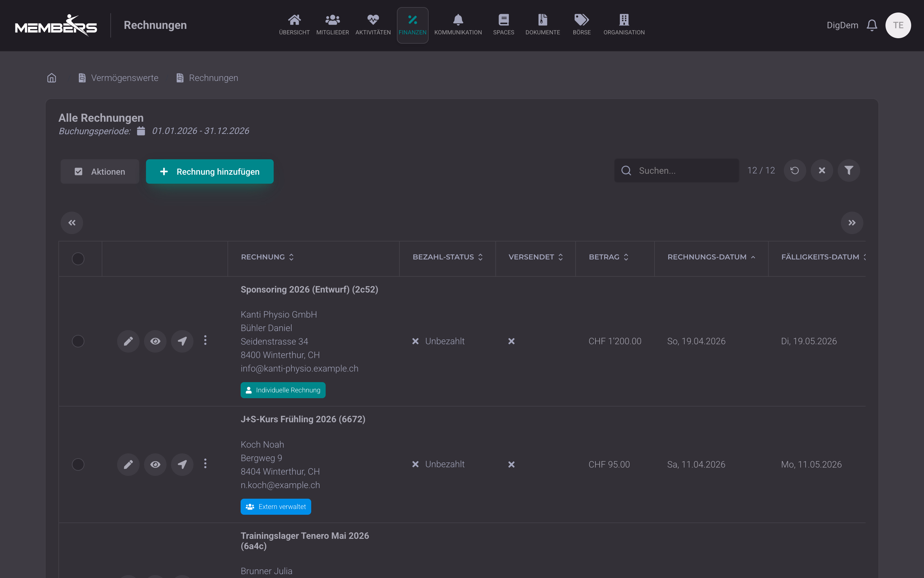This screenshot has height=578, width=924.
Task: Sort by Bezahl-Status column
Action: pyautogui.click(x=448, y=257)
